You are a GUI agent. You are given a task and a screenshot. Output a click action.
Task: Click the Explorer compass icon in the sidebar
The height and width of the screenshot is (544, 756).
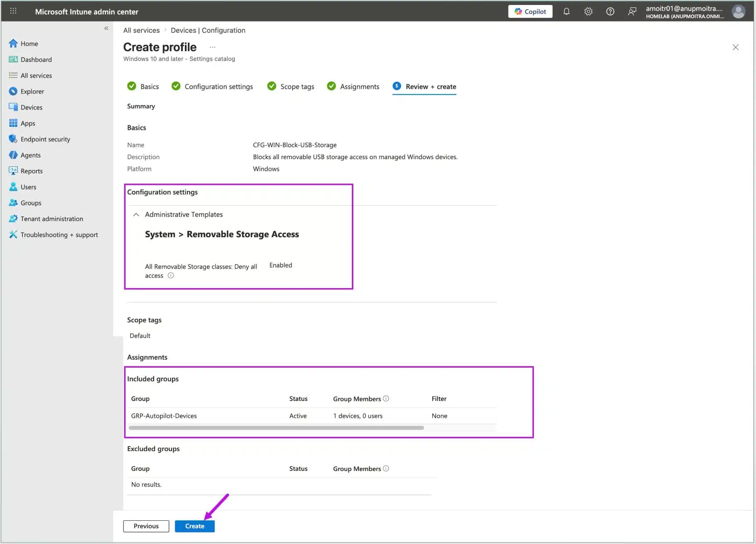(13, 91)
